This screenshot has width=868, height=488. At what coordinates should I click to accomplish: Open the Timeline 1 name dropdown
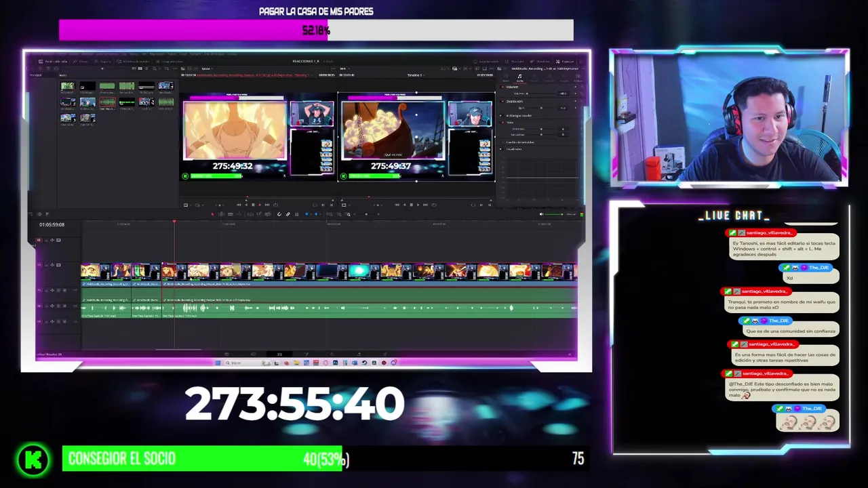click(x=416, y=75)
